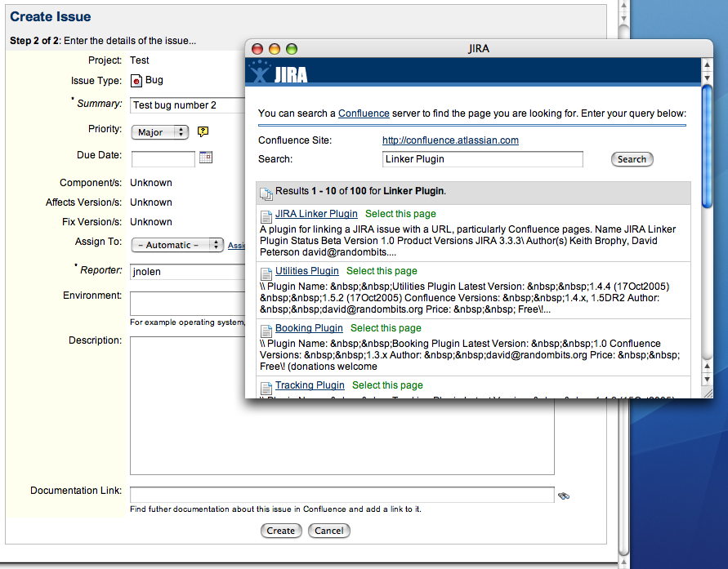Click the partially hidden Assign link
Image resolution: width=728 pixels, height=569 pixels.
point(236,245)
